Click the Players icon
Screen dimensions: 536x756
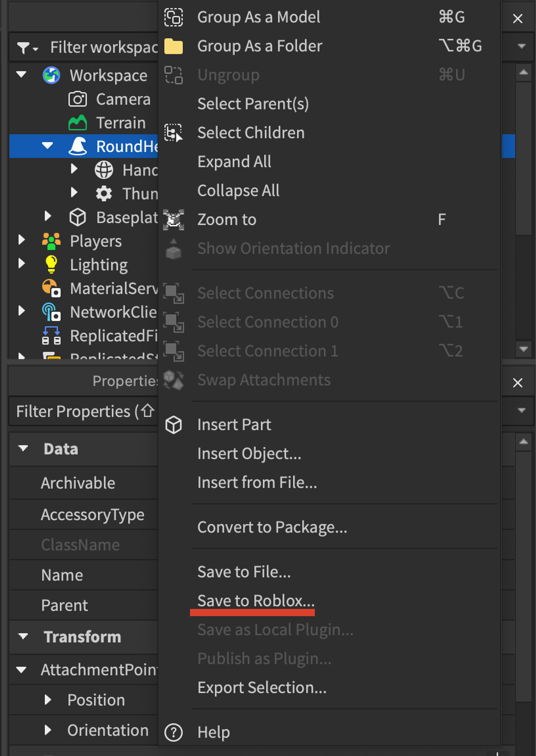52,241
